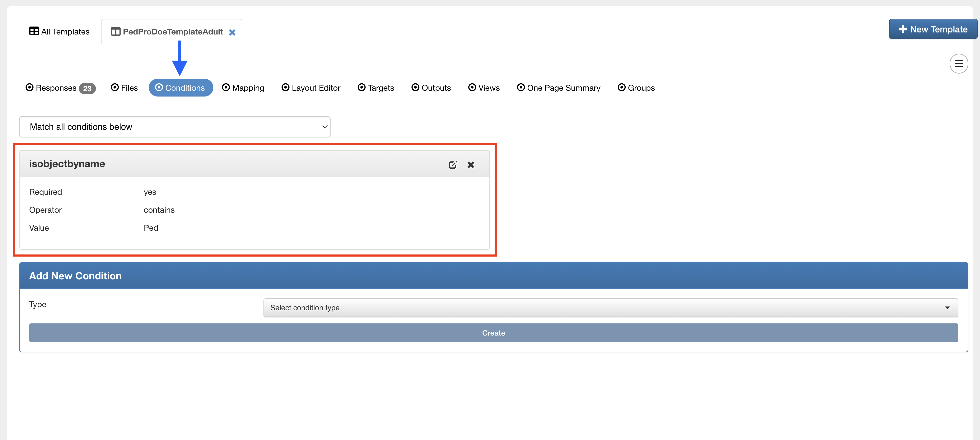
Task: Close the PedProDoeTemplateAdult tab
Action: [x=232, y=32]
